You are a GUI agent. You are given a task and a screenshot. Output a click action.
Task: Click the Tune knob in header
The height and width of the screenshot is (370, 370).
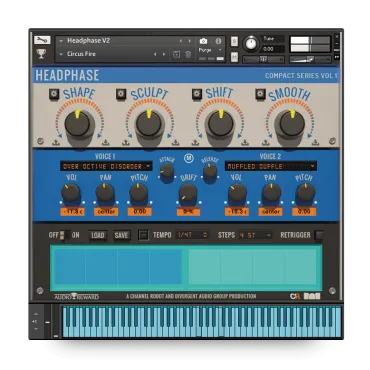[x=251, y=44]
